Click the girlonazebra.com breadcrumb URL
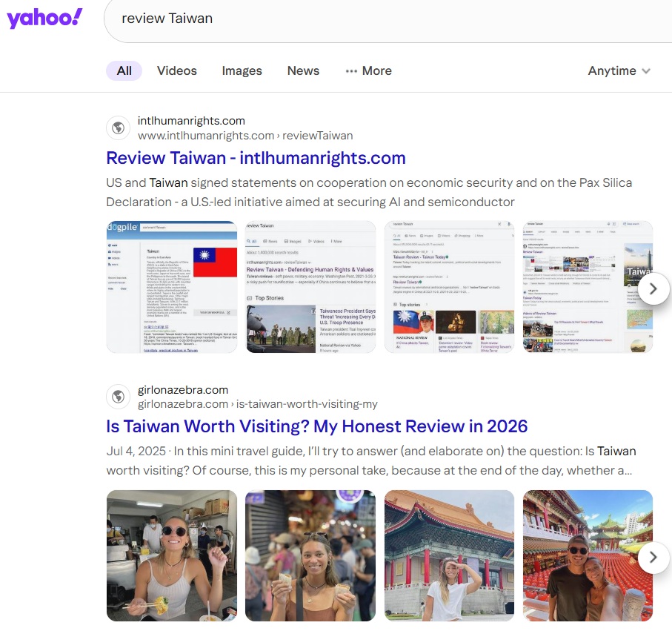Screen dimensions: 672x631 (x=257, y=404)
